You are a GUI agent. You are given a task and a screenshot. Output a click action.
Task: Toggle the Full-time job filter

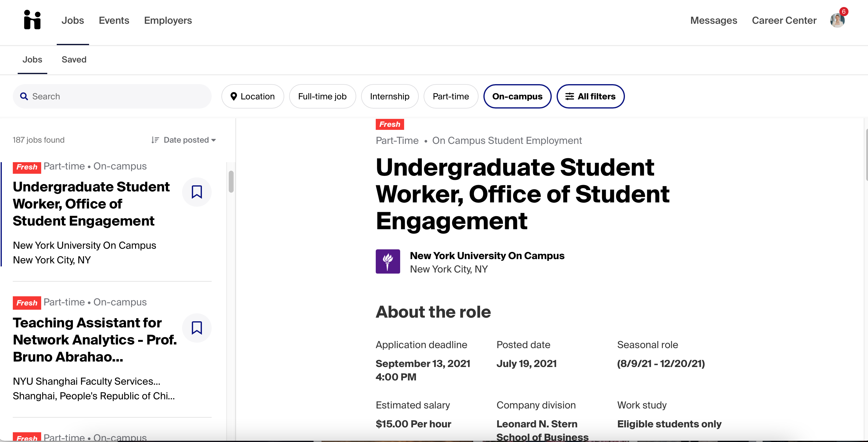pyautogui.click(x=322, y=96)
